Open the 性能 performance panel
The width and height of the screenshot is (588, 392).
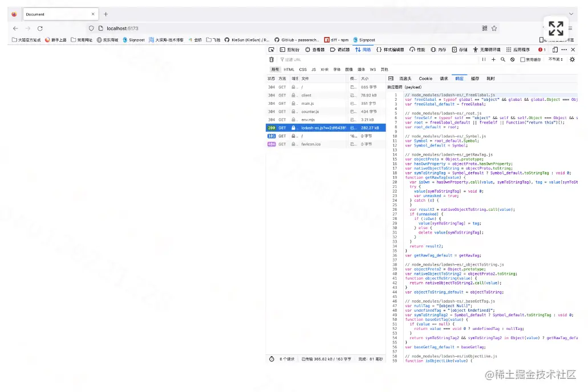[x=417, y=50]
